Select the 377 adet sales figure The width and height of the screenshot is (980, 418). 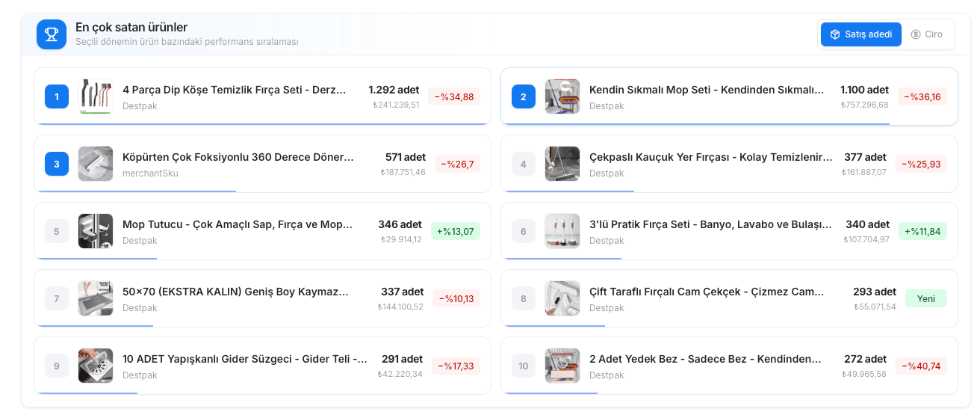click(x=865, y=157)
